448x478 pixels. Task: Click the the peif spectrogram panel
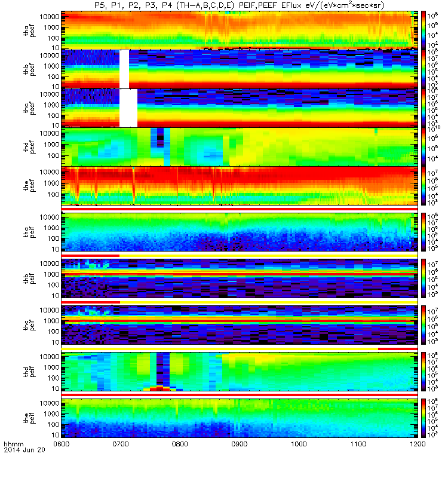(240, 418)
